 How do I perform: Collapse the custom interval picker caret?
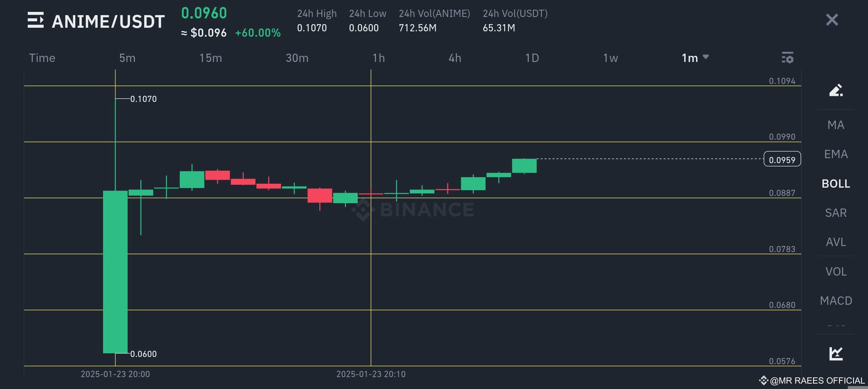706,57
